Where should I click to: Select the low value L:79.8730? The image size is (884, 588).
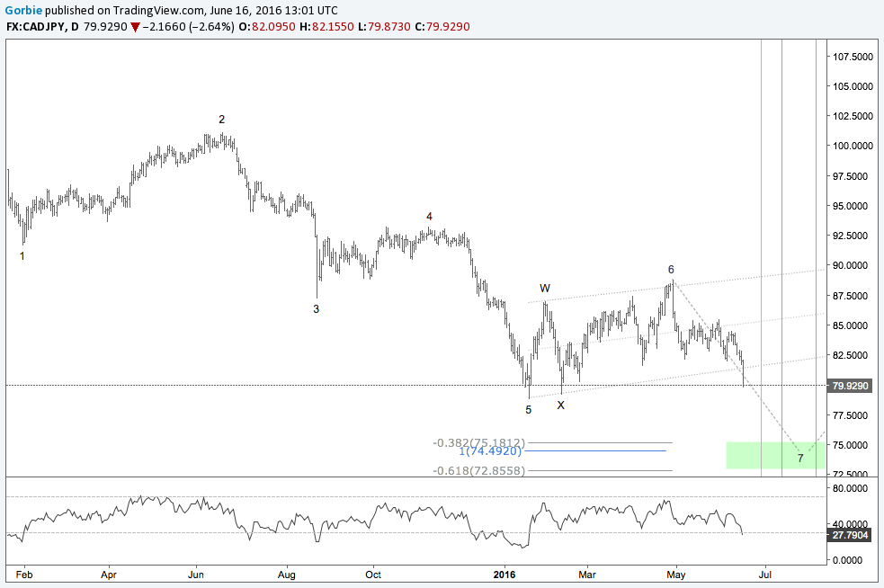pos(384,26)
